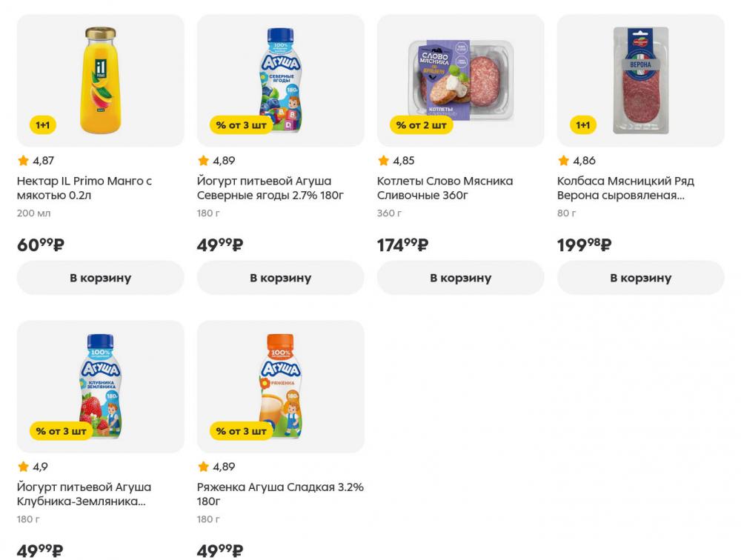Image resolution: width=741 pixels, height=560 pixels.
Task: Open 'Котлеты Слово Мясника Сливочные 360г' link
Action: click(x=445, y=188)
